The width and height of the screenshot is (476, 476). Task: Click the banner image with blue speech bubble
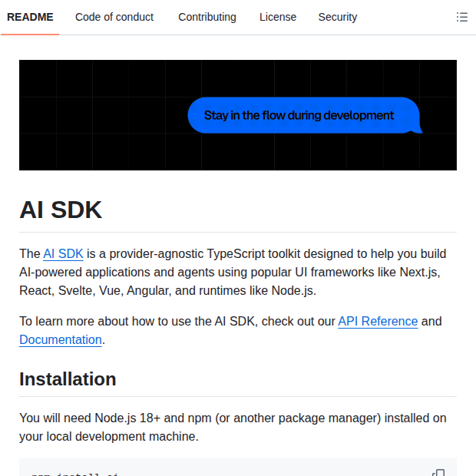(238, 115)
